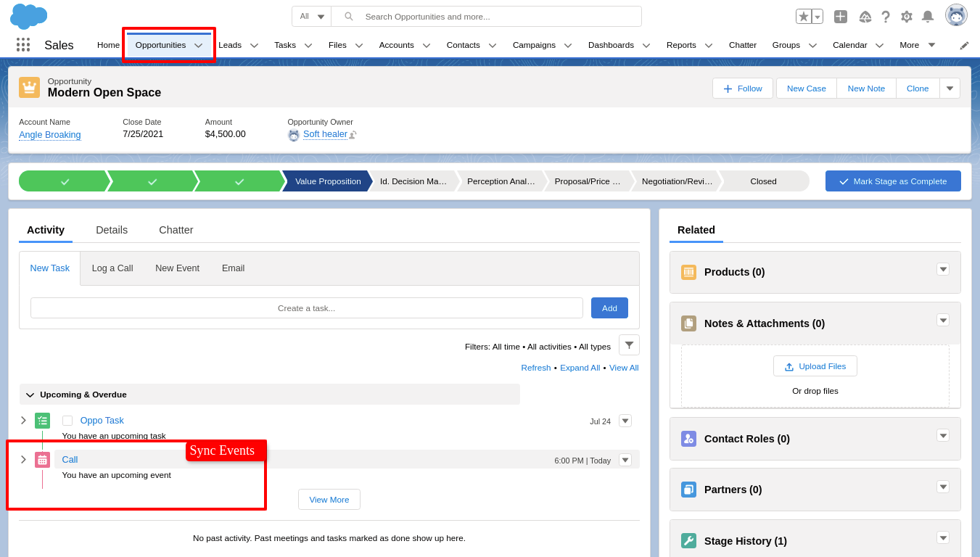
Task: Open the Opportunities tab dropdown chevron
Action: click(x=198, y=45)
